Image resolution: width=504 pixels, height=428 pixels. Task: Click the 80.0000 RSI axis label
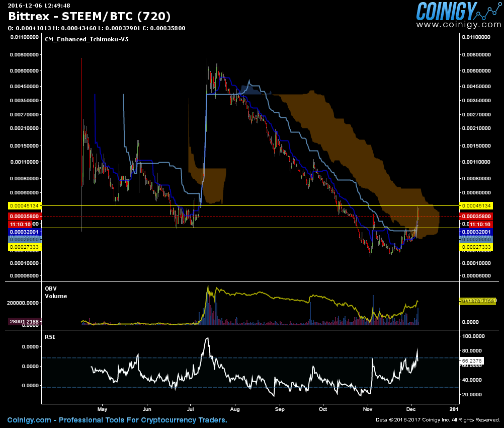click(472, 351)
